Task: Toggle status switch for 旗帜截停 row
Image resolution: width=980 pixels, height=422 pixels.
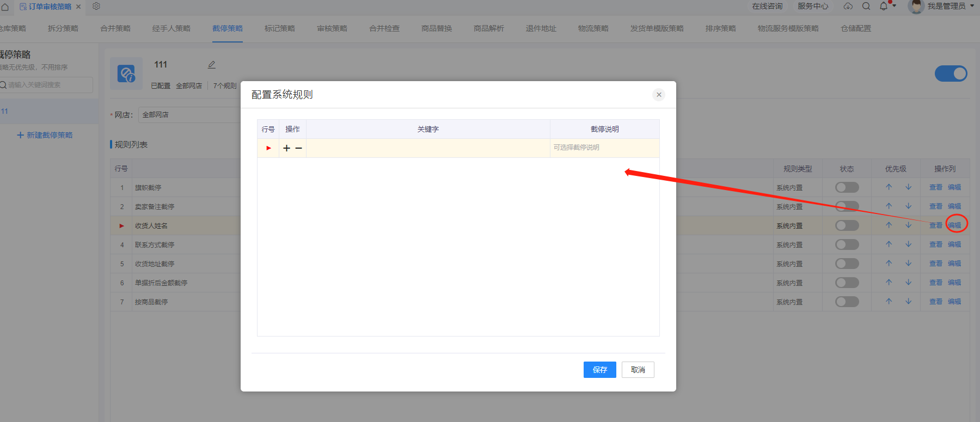Action: 847,187
